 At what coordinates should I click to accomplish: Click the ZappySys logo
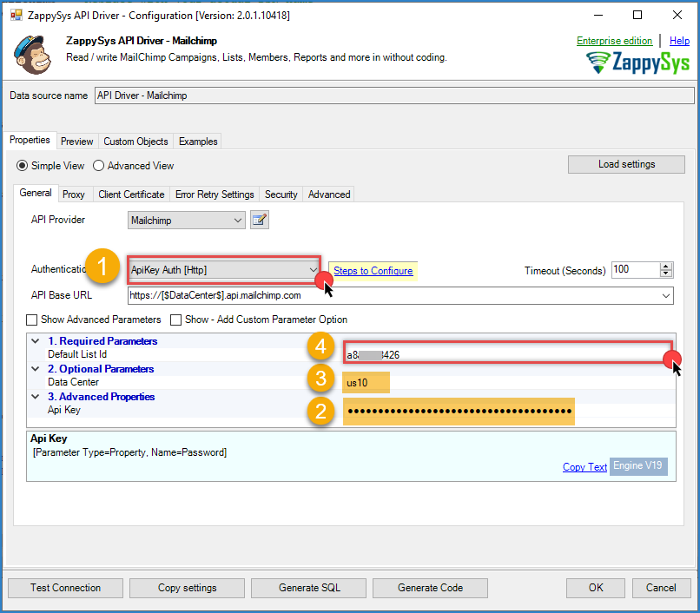637,62
